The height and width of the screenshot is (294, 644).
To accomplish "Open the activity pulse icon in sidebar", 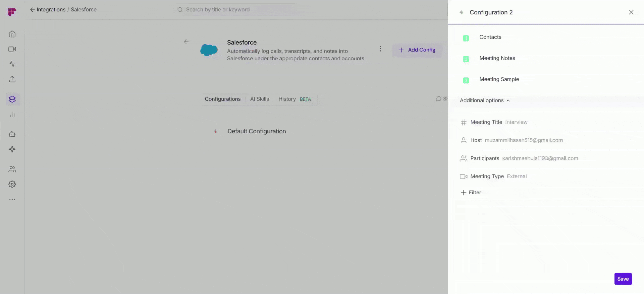I will click(x=12, y=64).
